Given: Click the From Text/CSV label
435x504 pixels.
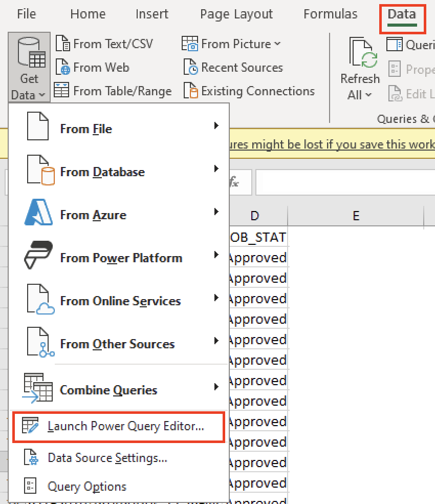Looking at the screenshot, I should click(x=113, y=44).
